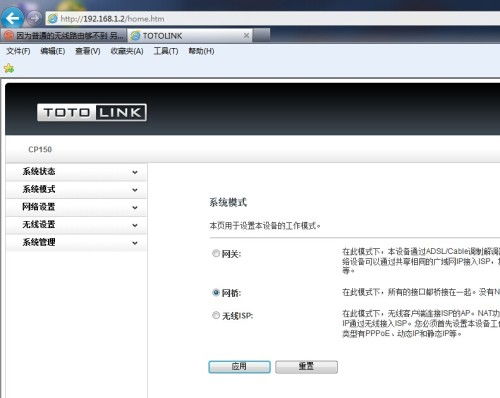Click the 应用 apply button
Viewport: 500px width, 398px height.
point(239,367)
